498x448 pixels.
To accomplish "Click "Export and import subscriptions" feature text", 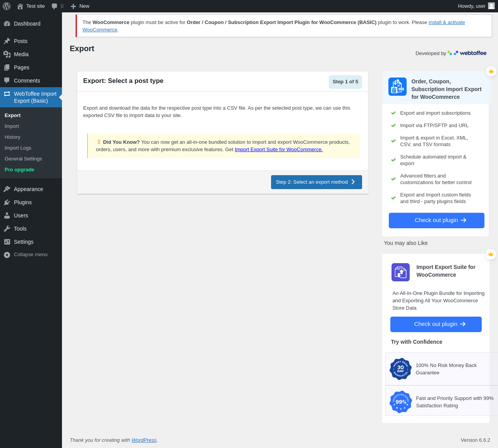I will pos(435,113).
